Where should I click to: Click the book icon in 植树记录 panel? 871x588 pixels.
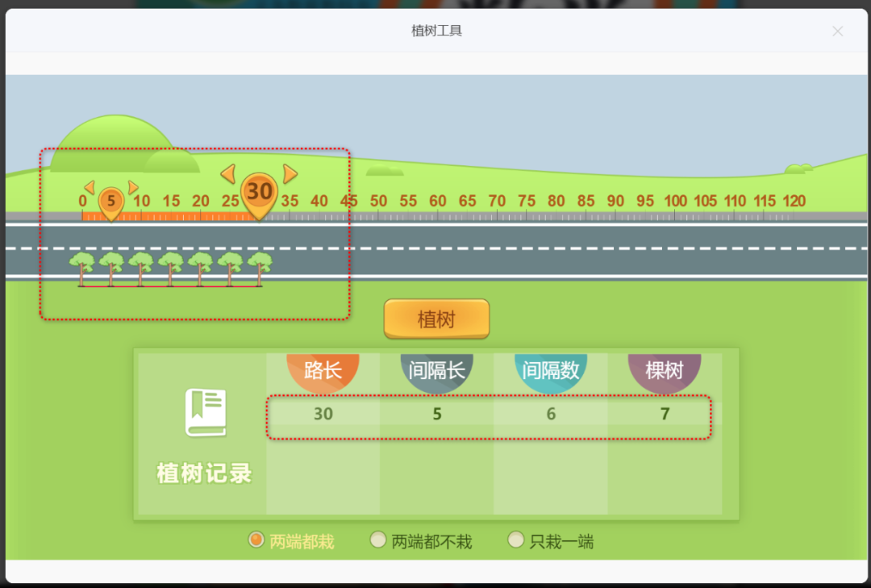click(206, 413)
